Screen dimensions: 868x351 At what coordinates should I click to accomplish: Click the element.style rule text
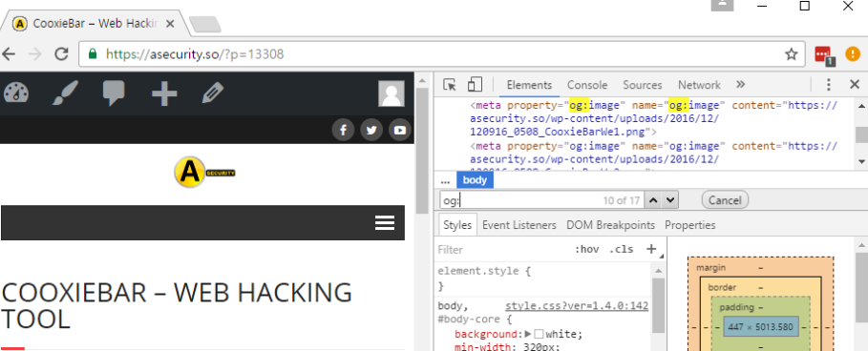pos(477,272)
